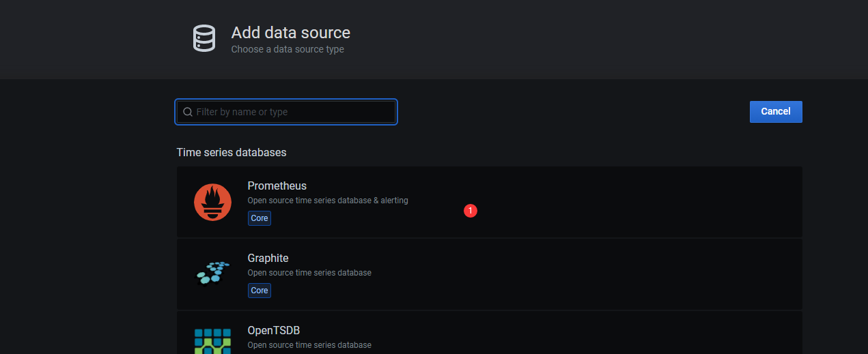The image size is (868, 354).
Task: Click Graphite's open source database description
Action: coord(309,273)
